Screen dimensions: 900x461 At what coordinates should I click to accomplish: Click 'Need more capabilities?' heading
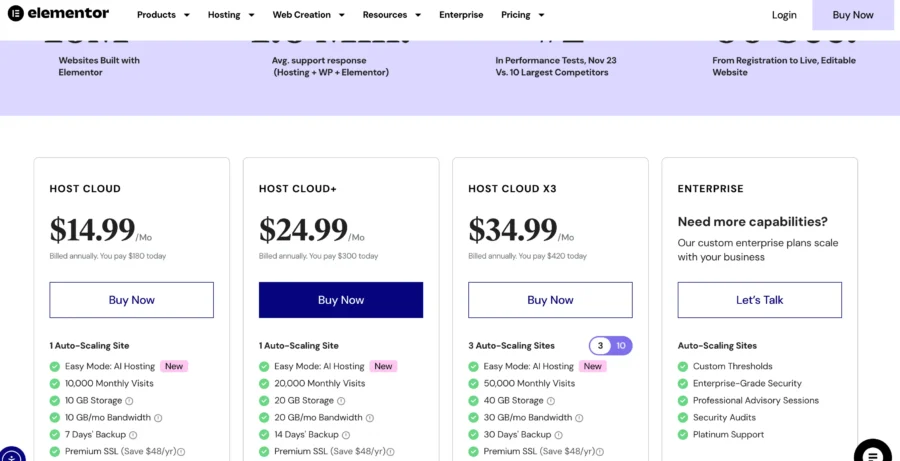pos(753,222)
